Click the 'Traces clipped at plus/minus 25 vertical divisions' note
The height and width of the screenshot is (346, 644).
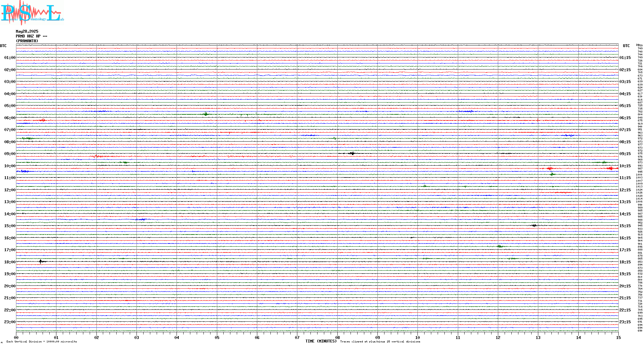click(380, 342)
